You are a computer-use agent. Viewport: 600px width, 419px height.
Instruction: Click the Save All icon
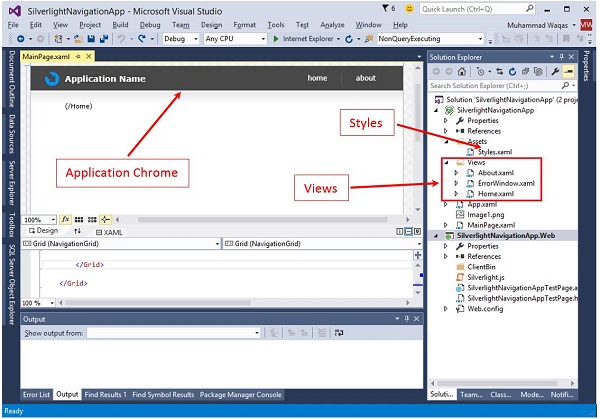click(x=103, y=39)
